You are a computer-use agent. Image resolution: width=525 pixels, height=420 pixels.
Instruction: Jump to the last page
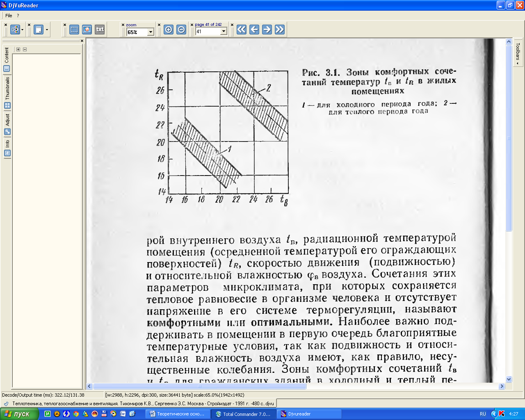(280, 30)
